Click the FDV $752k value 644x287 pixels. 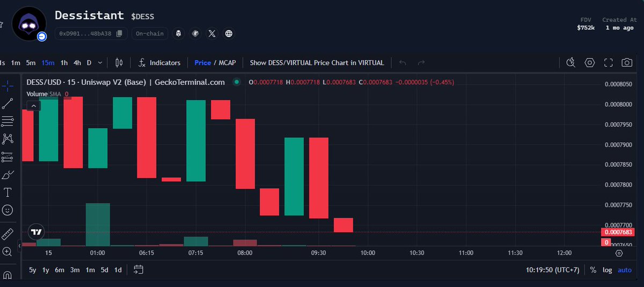tap(586, 27)
